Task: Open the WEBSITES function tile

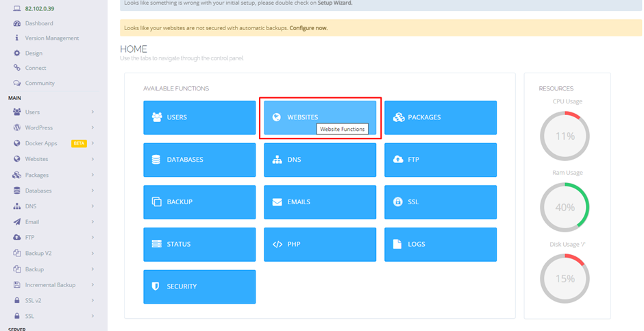Action: tap(320, 117)
